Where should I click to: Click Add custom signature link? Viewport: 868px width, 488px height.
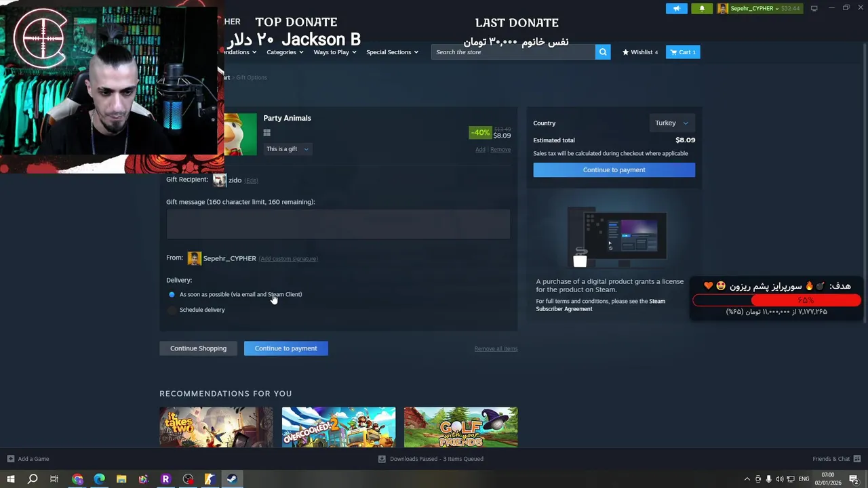pyautogui.click(x=288, y=259)
